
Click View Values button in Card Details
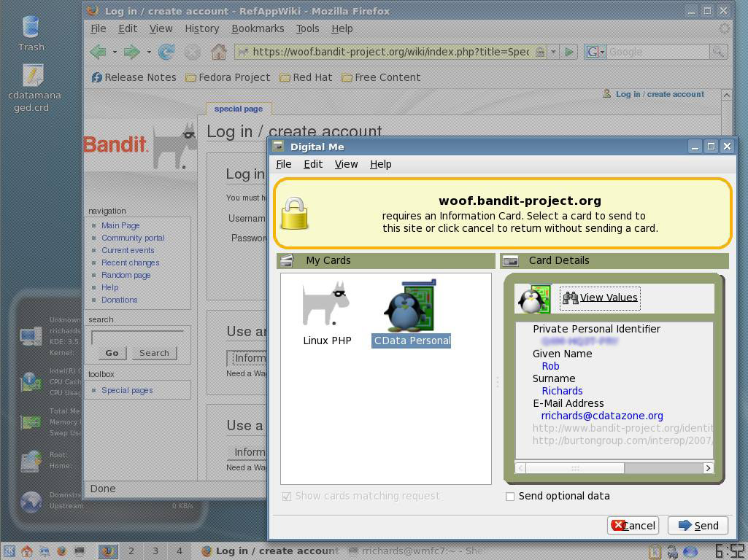click(x=600, y=298)
